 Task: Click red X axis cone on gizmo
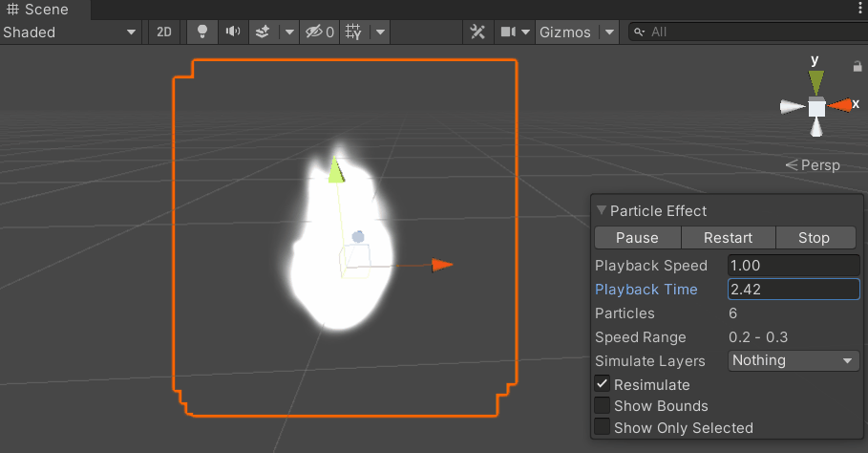pos(839,105)
